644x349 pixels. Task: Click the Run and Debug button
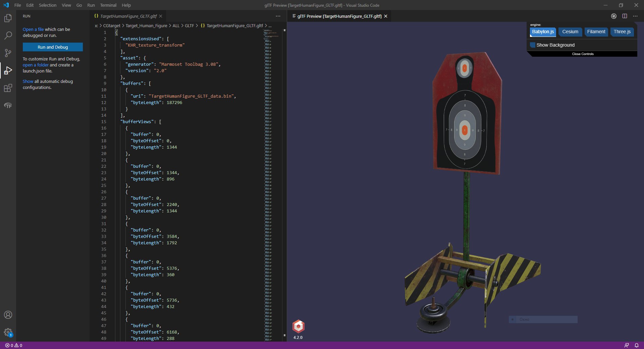pyautogui.click(x=53, y=47)
